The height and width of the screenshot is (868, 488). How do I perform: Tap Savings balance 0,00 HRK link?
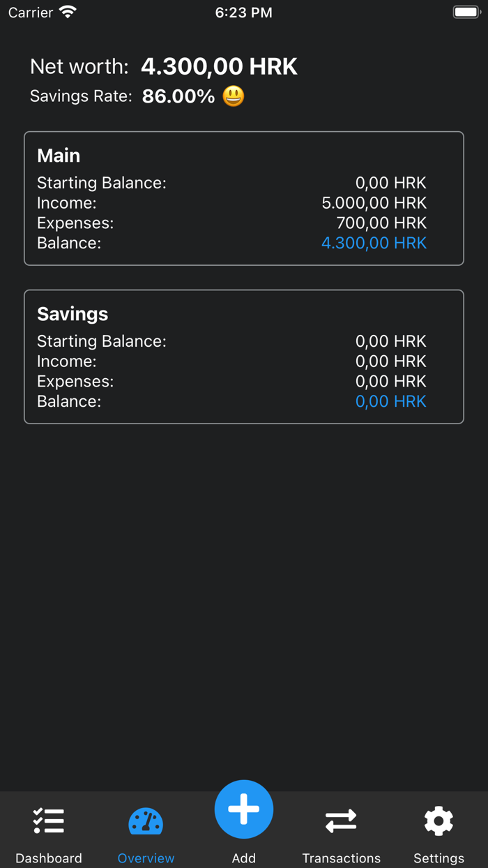(391, 401)
